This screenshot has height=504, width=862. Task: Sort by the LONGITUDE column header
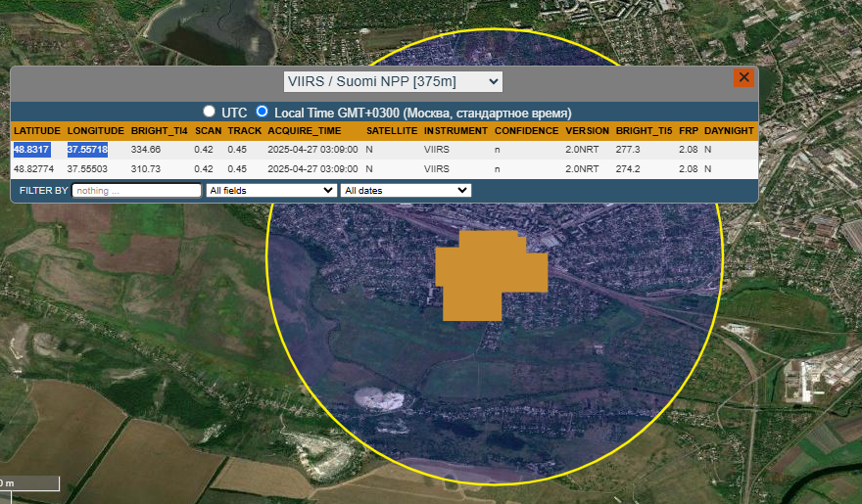(95, 130)
